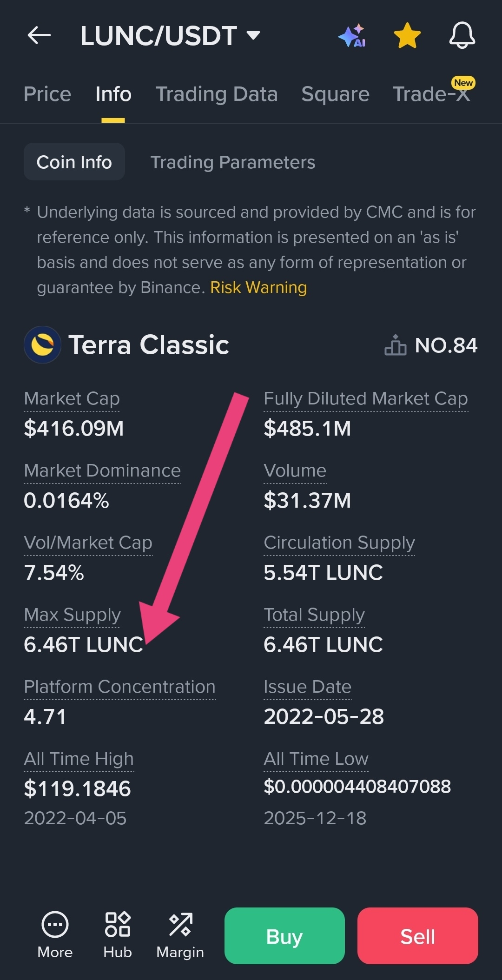Select the Coin Info sub-tab
Screen dimensions: 502x980
click(74, 162)
